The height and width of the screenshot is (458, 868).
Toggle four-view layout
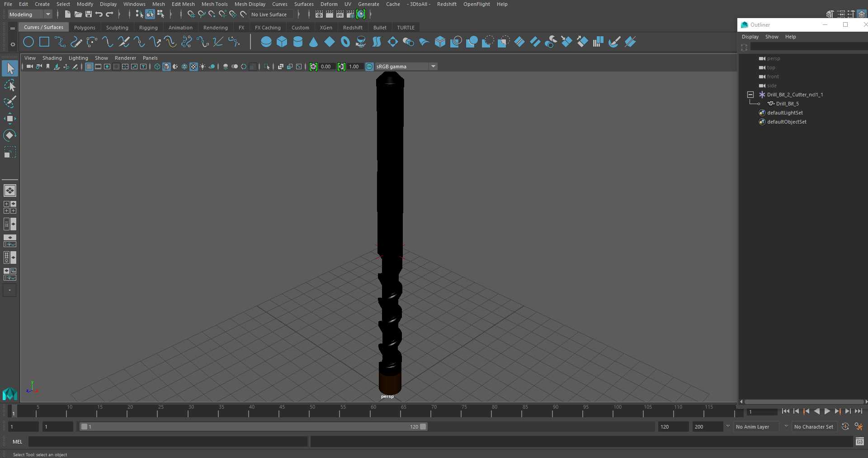10,207
